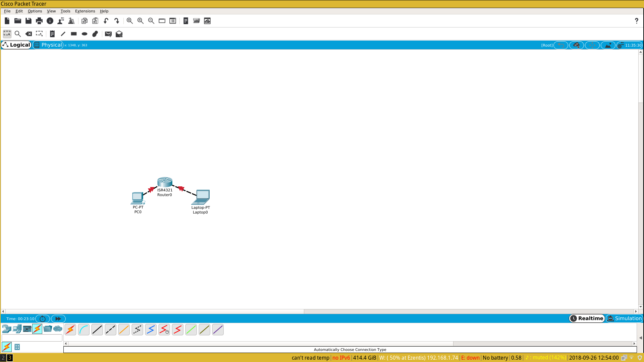Click the horizontal workspace scrollbar
The image size is (644, 362).
pos(154,311)
